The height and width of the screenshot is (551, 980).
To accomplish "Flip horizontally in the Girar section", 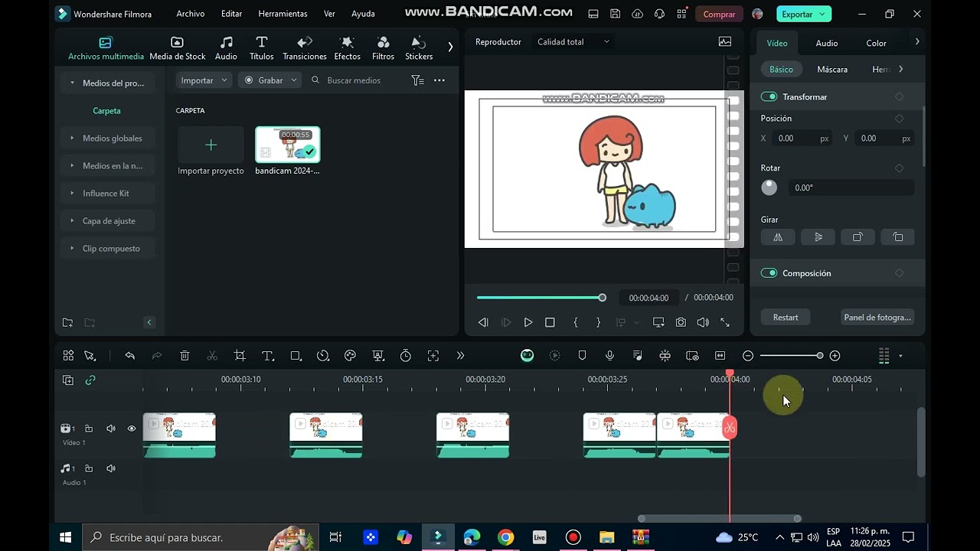I will click(x=778, y=237).
